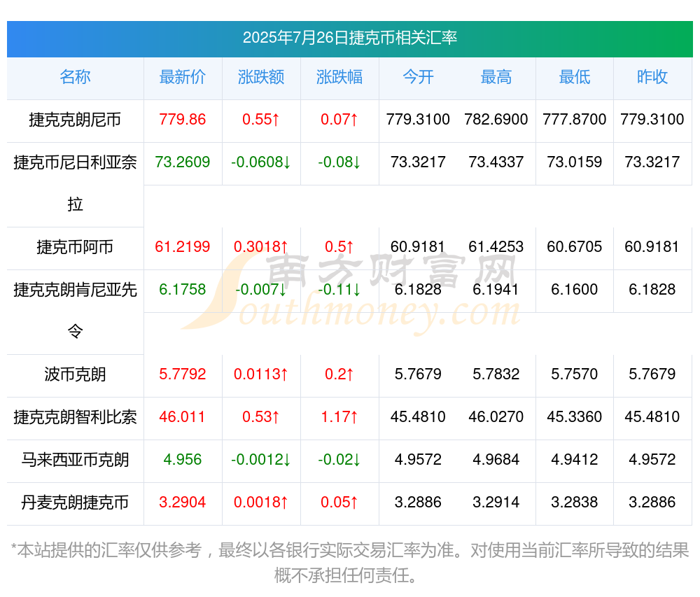Click change percent 1.17↑
This screenshot has width=700, height=597.
coord(339,416)
